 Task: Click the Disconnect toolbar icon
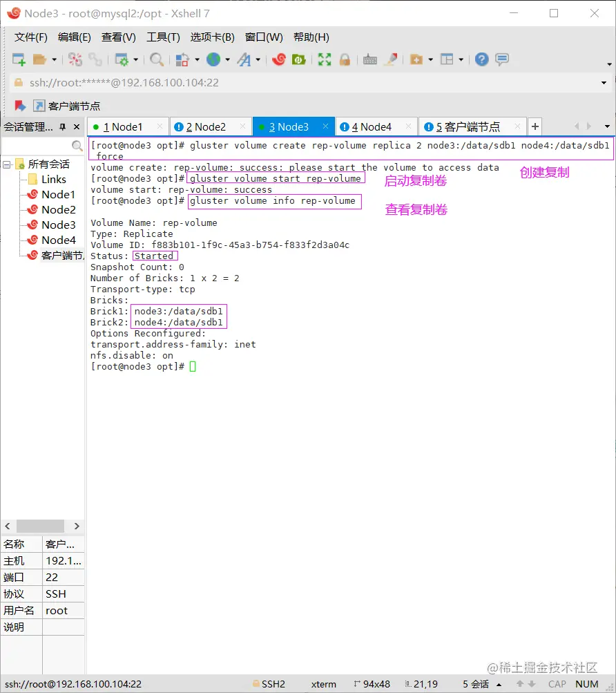(x=75, y=59)
